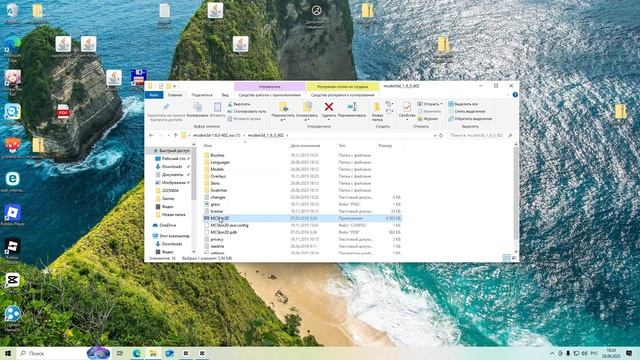Click Вырезать (Cut) in the ribbon
The width and height of the screenshot is (640, 360).
pyautogui.click(x=239, y=104)
